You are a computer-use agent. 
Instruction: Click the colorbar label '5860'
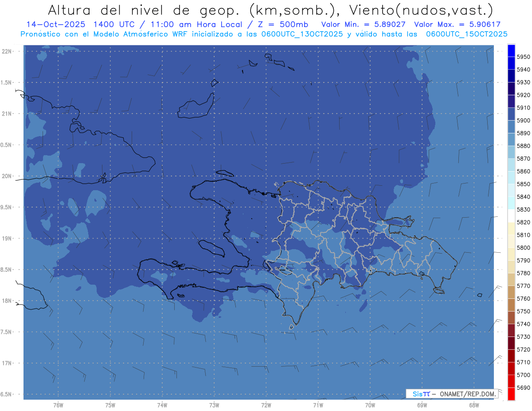click(523, 171)
